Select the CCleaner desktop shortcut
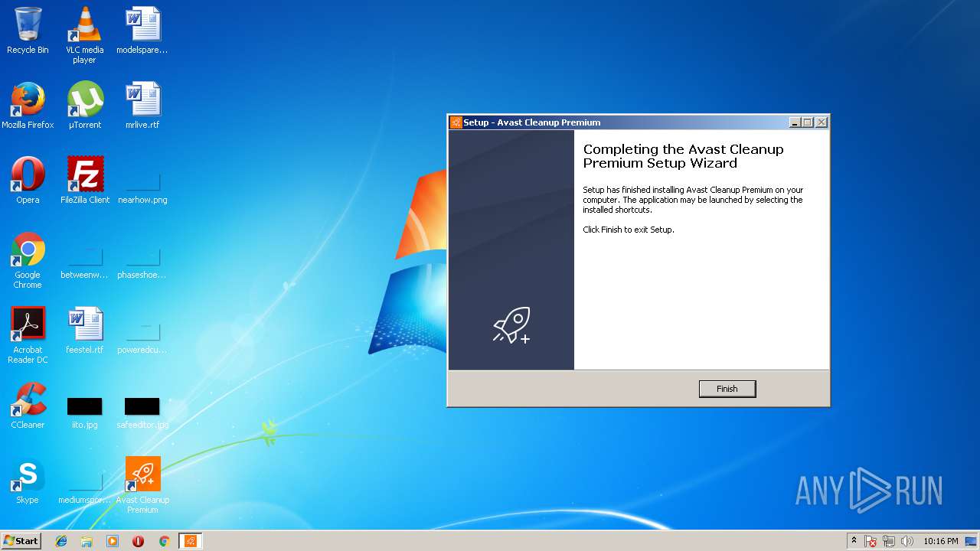980x551 pixels. [x=28, y=406]
